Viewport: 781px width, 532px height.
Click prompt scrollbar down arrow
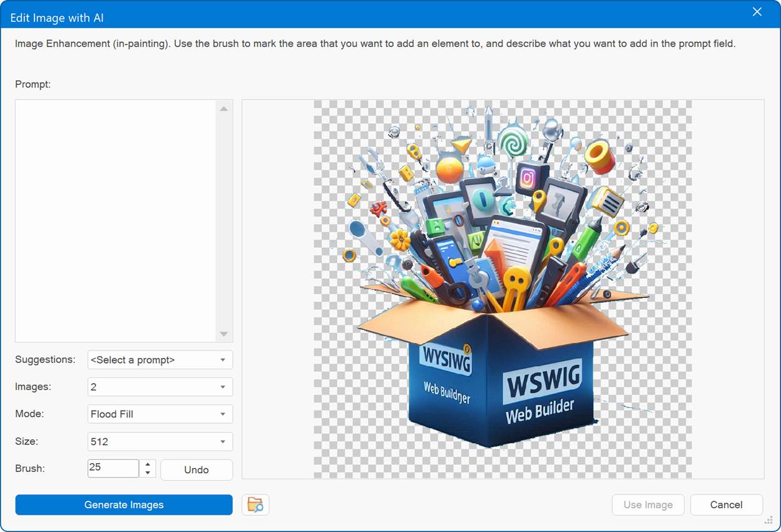pyautogui.click(x=224, y=334)
